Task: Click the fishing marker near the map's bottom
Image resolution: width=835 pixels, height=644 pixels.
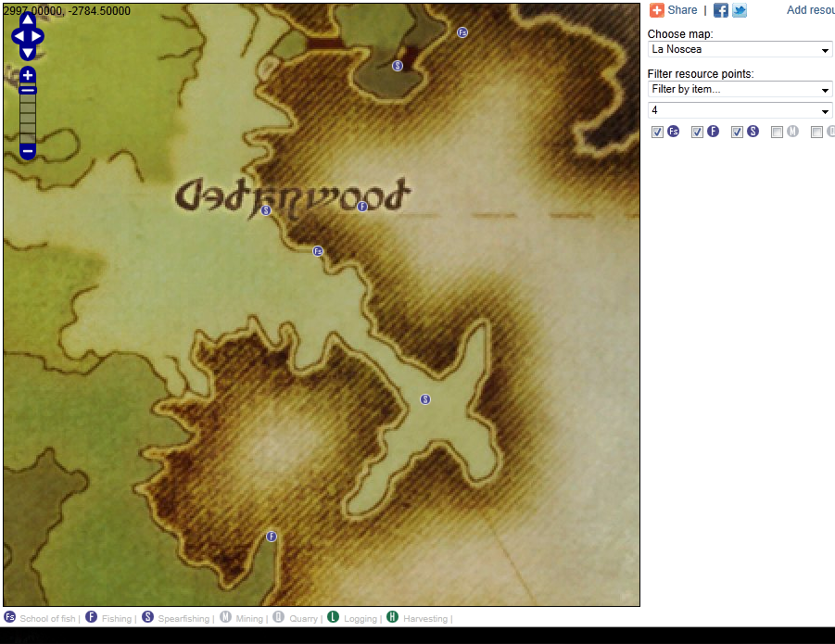Action: point(272,537)
